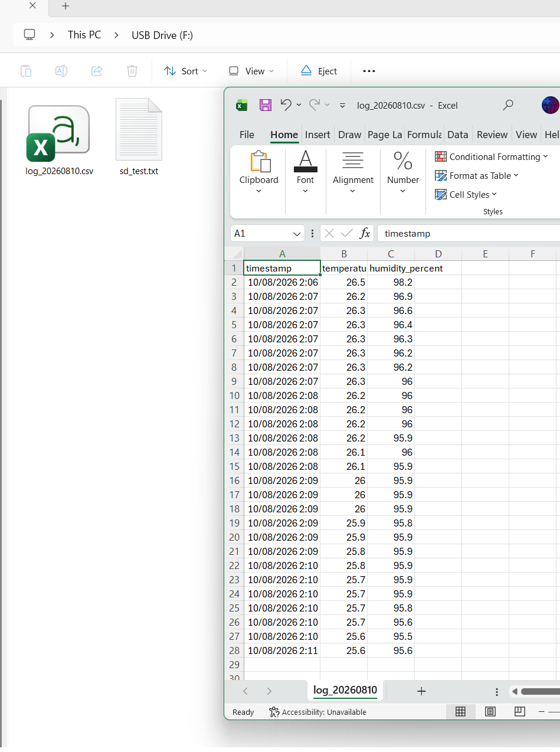This screenshot has width=560, height=752.
Task: Open the Formulas ribbon tab
Action: click(424, 135)
